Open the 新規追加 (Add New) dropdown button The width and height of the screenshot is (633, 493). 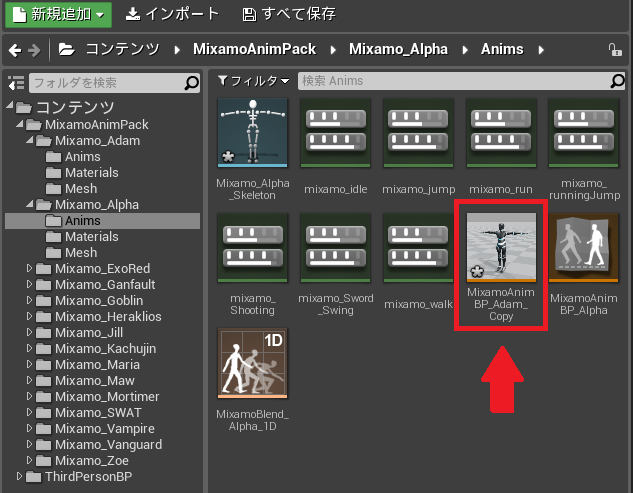(x=59, y=14)
